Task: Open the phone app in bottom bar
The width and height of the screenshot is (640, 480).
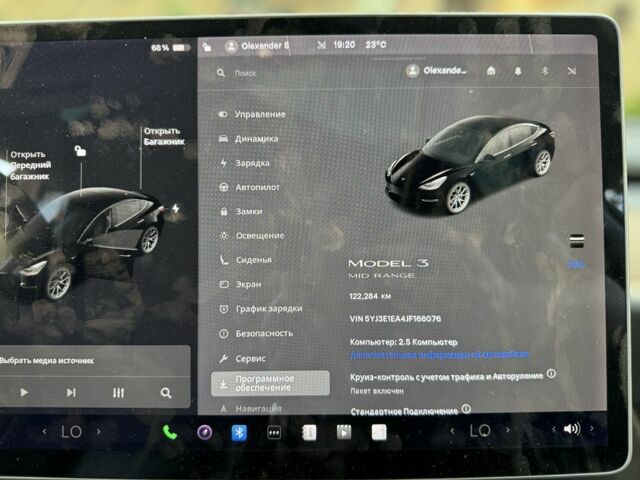Action: (169, 432)
